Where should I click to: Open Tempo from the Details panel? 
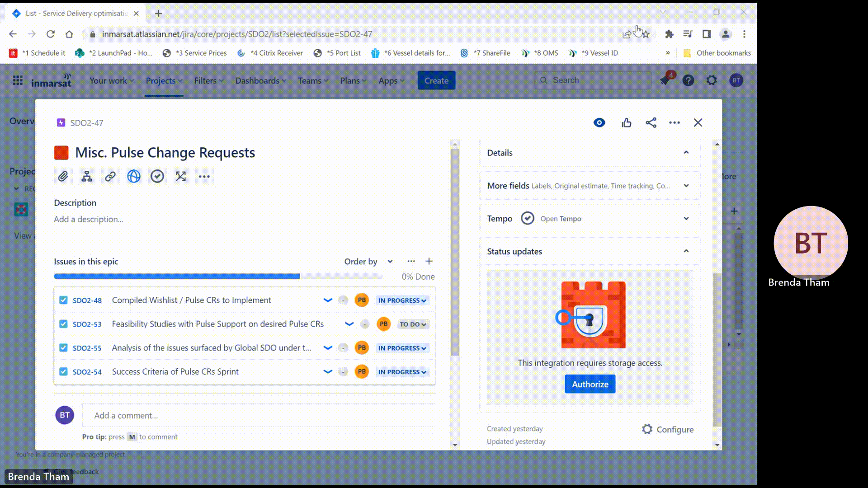[561, 218]
